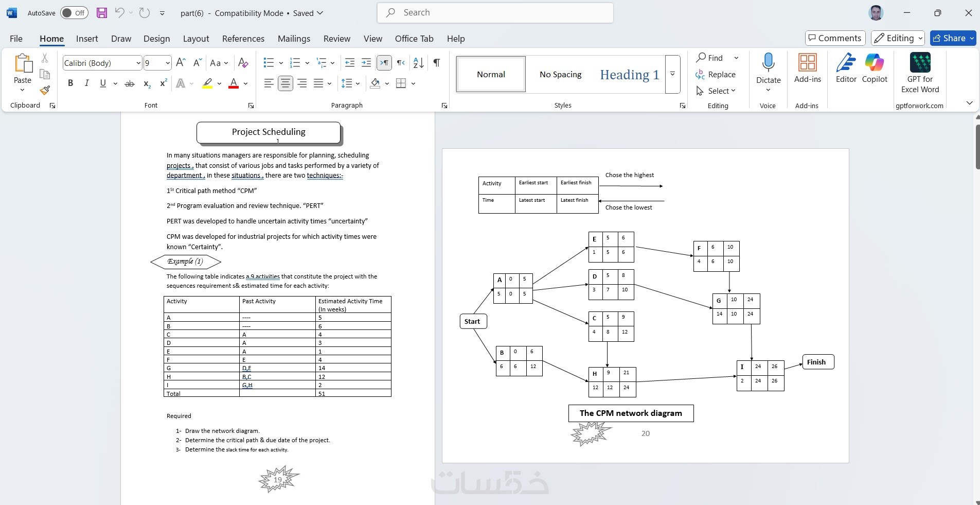Launch Copilot from the ribbon
Image resolution: width=980 pixels, height=505 pixels.
(875, 68)
